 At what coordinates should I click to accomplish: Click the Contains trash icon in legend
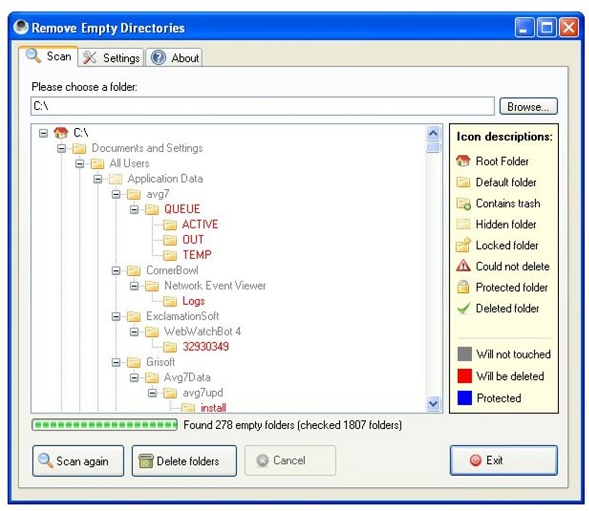tap(463, 203)
